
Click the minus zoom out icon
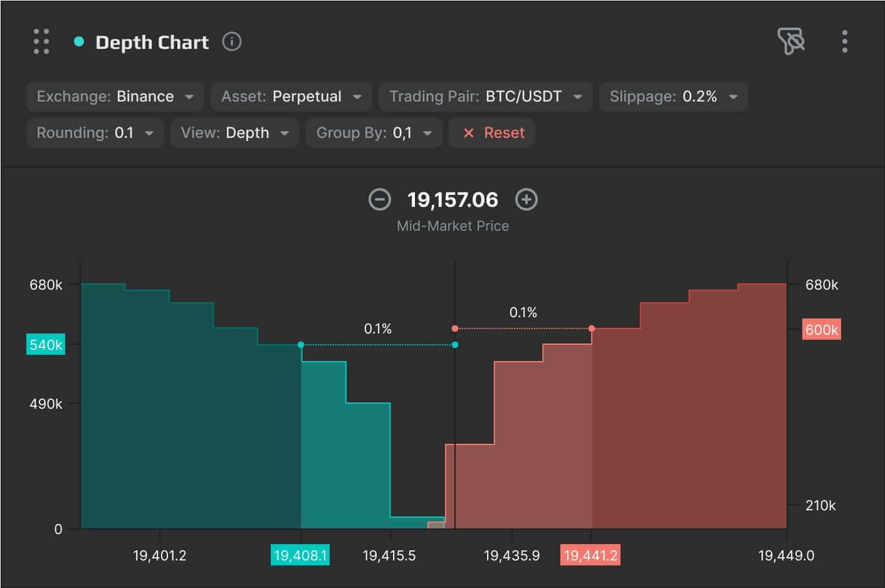click(379, 199)
